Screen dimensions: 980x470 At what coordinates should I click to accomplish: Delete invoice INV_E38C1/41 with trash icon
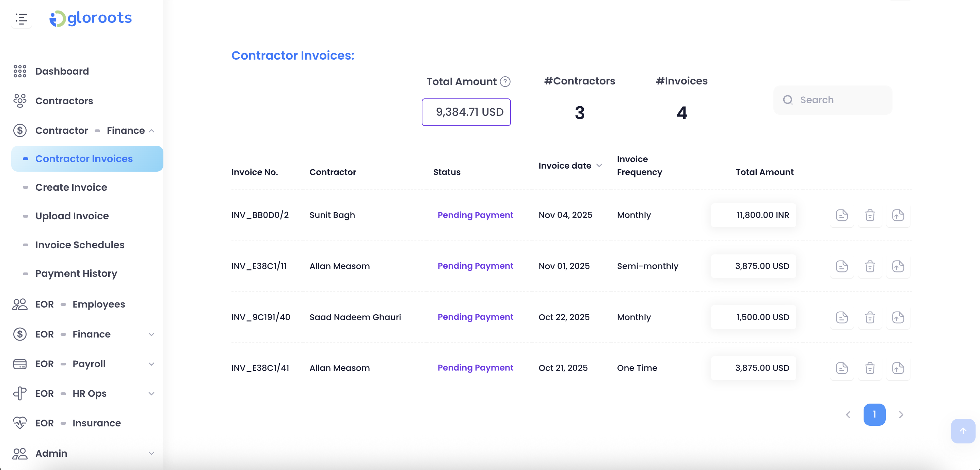click(x=870, y=368)
